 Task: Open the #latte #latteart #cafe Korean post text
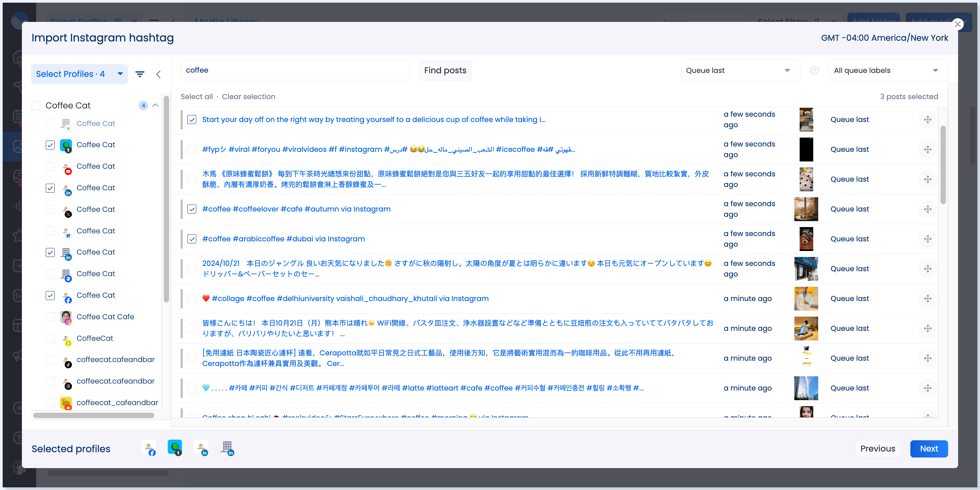coord(423,388)
